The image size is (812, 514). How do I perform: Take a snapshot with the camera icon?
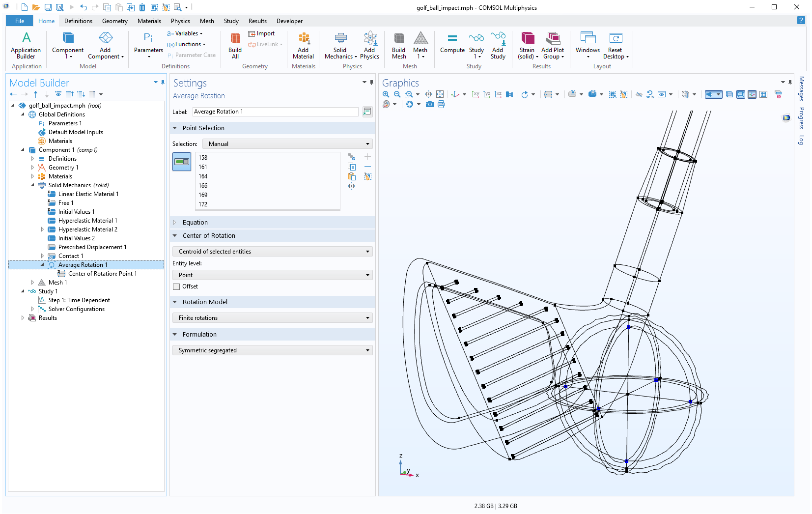pos(430,104)
